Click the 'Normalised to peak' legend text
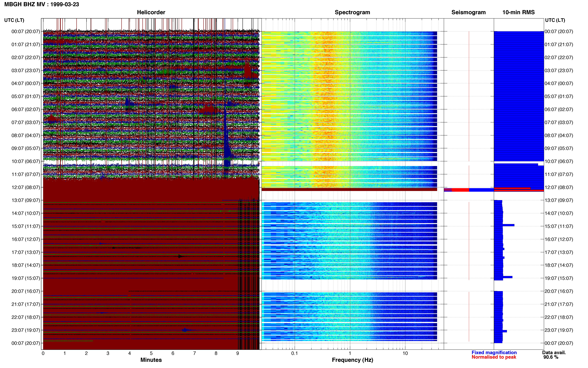The width and height of the screenshot is (588, 368). [494, 357]
